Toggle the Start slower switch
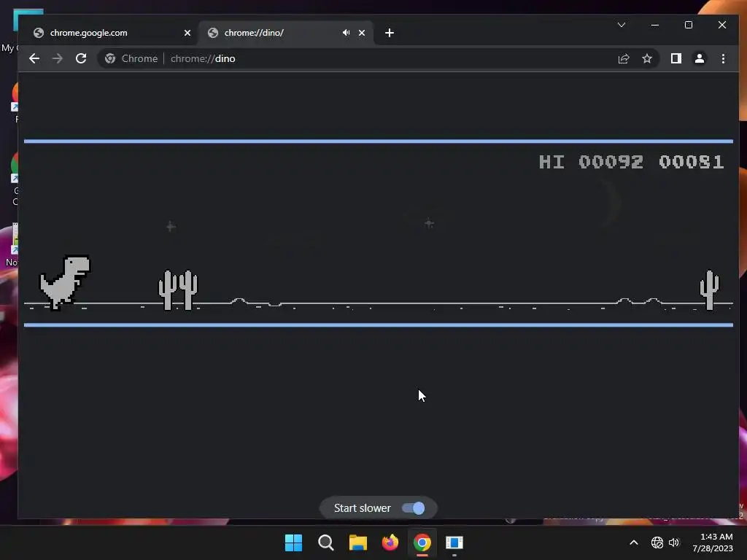 click(413, 508)
